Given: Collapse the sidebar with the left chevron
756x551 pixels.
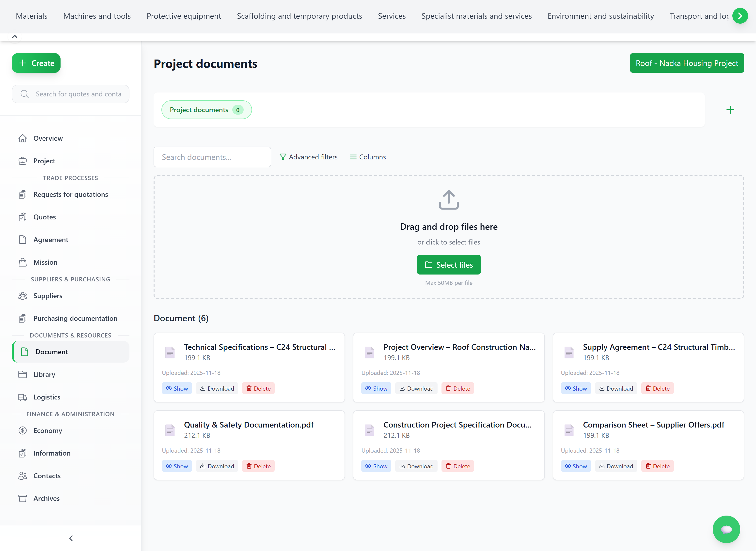Looking at the screenshot, I should [71, 538].
